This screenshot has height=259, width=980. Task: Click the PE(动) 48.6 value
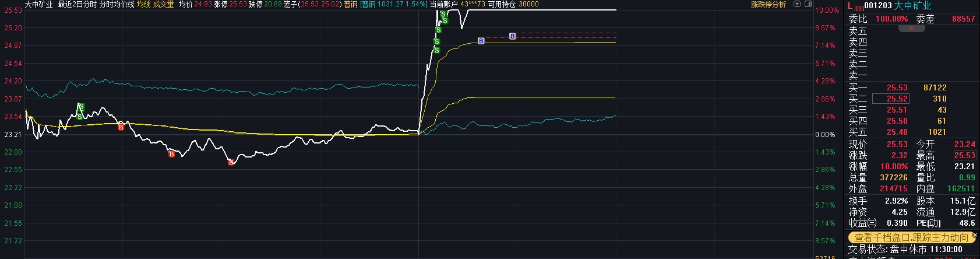point(967,223)
